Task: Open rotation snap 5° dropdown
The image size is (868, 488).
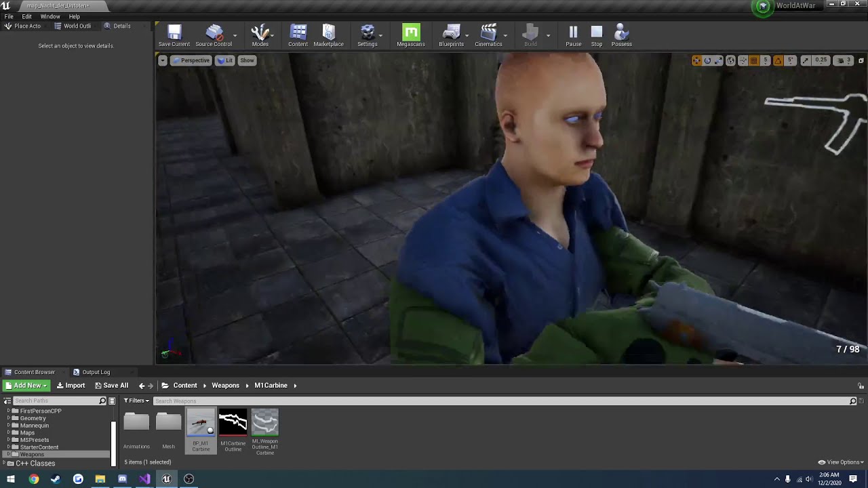Action: (x=790, y=60)
